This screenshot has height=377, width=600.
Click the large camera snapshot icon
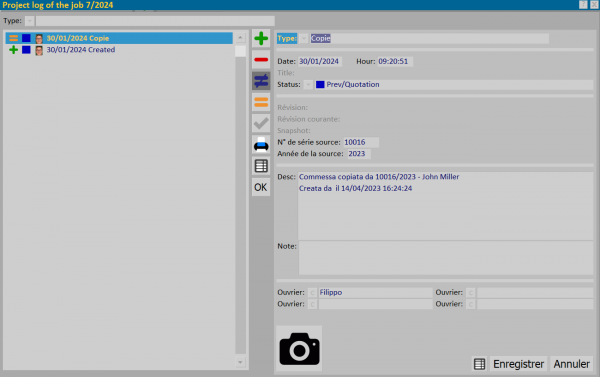[299, 349]
